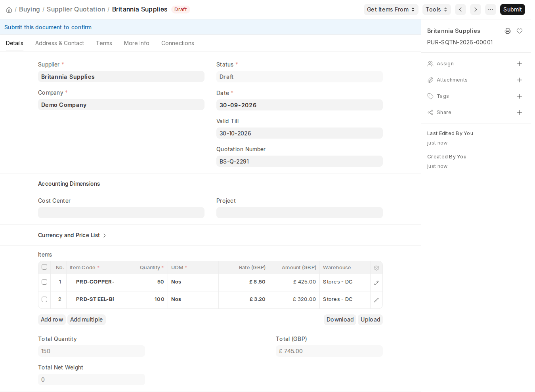Add an assignee with Assign plus icon
This screenshot has height=392, width=535.
[x=520, y=64]
